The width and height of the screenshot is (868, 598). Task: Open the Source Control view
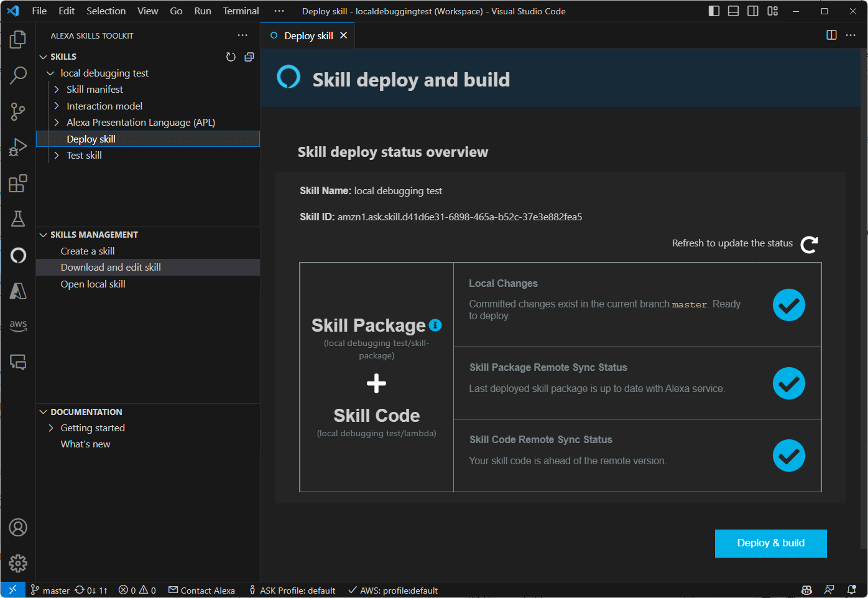click(18, 111)
